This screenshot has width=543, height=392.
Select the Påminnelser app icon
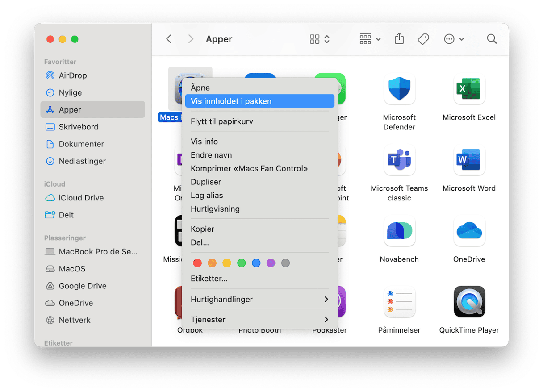[399, 302]
